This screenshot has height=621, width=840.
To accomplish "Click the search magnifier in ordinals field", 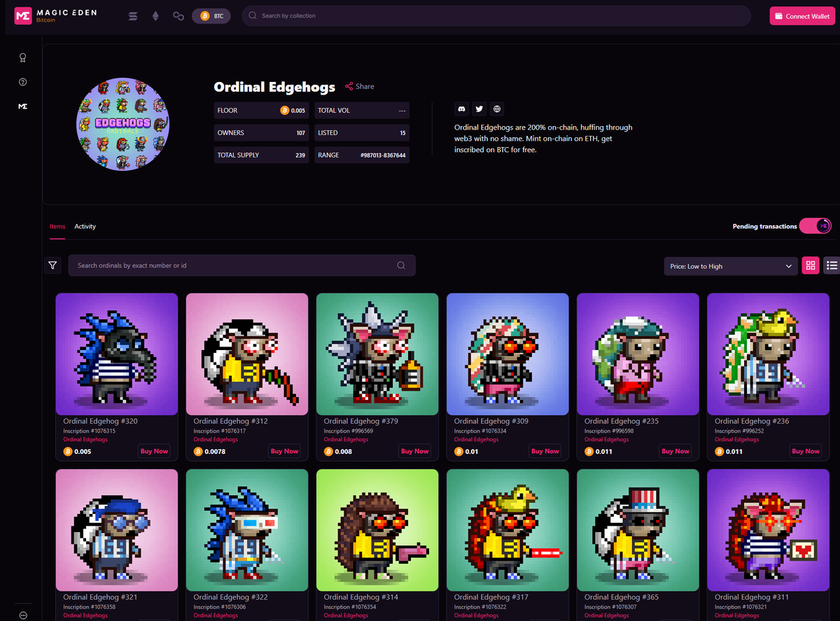I will click(x=401, y=265).
